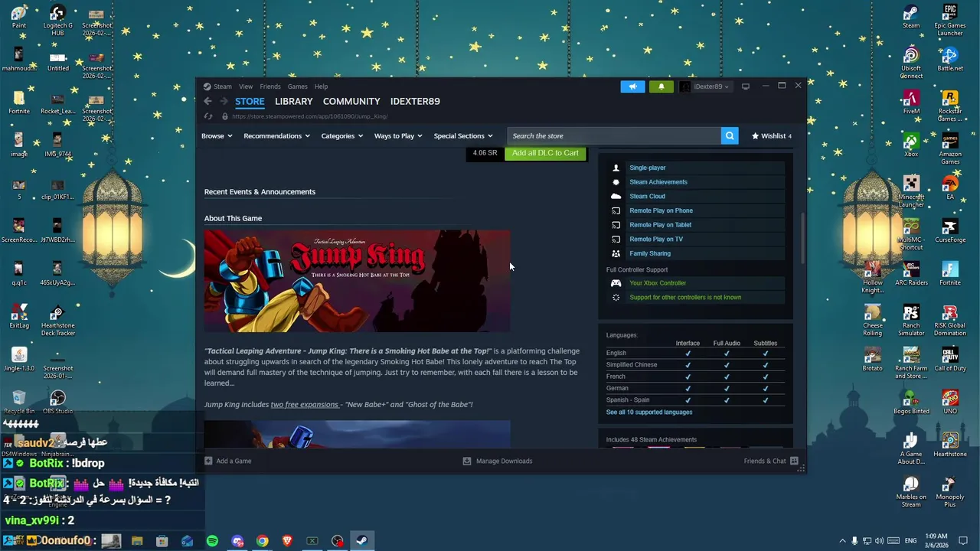Image resolution: width=980 pixels, height=551 pixels.
Task: Click Remote Play on TV link
Action: click(x=656, y=239)
